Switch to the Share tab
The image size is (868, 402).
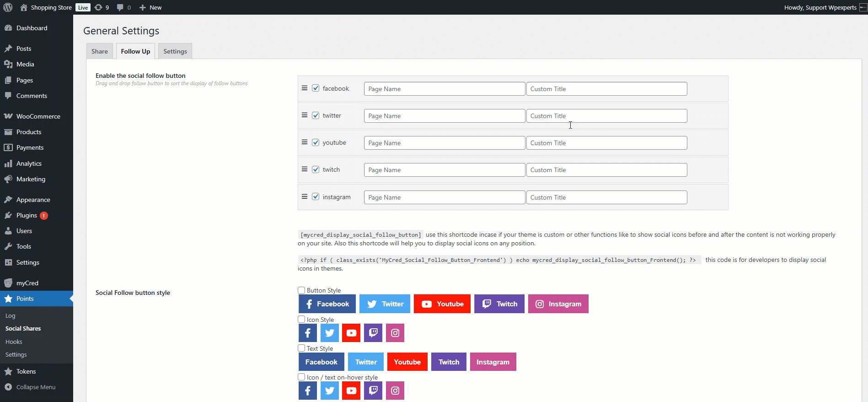coord(99,51)
